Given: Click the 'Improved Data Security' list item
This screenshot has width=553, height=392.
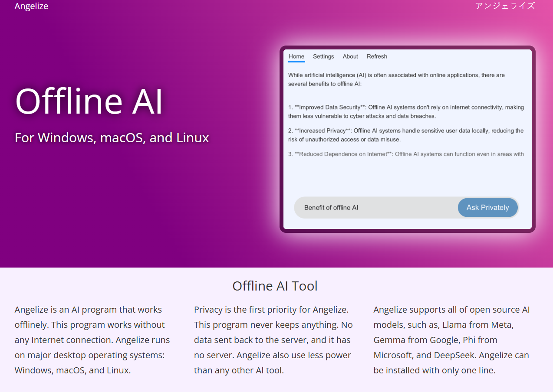Looking at the screenshot, I should click(x=406, y=111).
